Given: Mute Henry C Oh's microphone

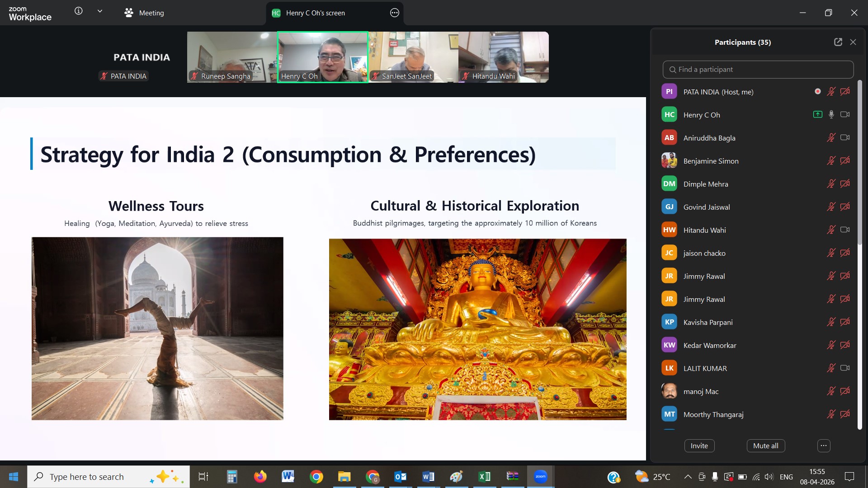Looking at the screenshot, I should pos(831,114).
